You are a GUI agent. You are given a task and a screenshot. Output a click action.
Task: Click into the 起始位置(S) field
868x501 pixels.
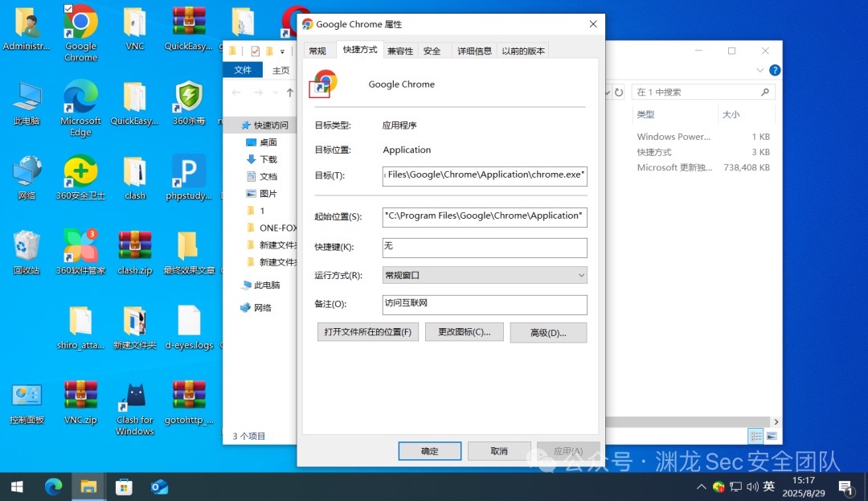click(x=485, y=216)
